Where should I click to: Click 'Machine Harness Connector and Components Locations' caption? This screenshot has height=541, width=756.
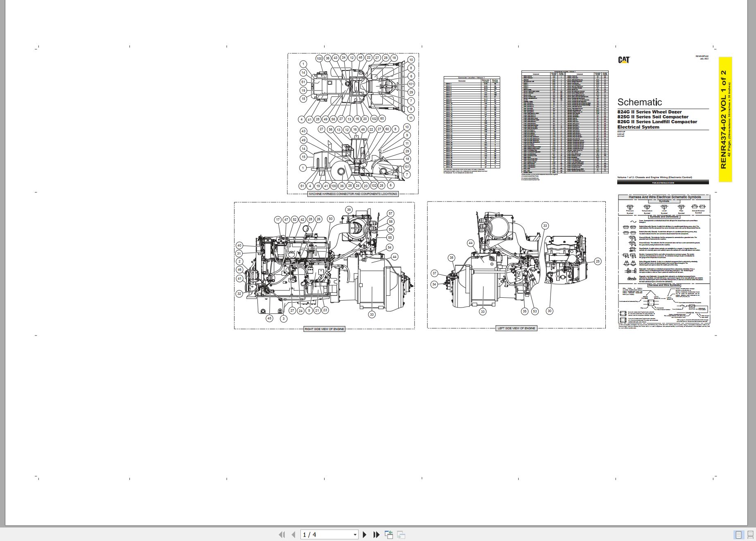[353, 194]
